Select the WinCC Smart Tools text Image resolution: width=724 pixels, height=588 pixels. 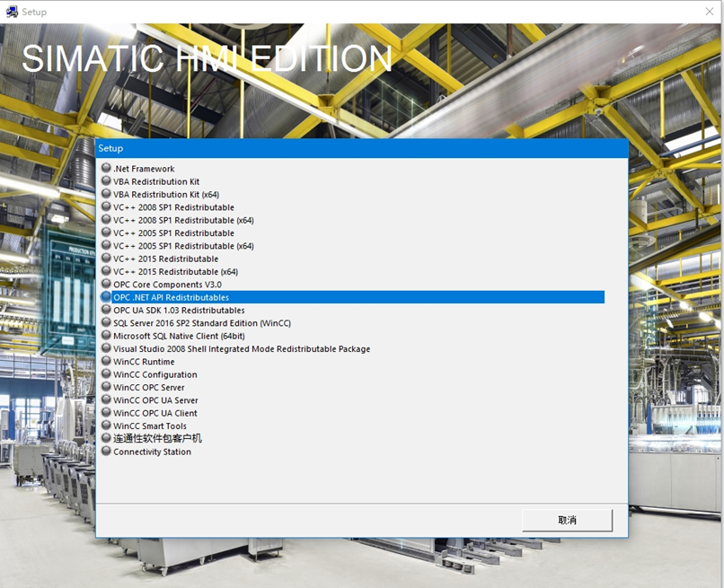click(150, 426)
